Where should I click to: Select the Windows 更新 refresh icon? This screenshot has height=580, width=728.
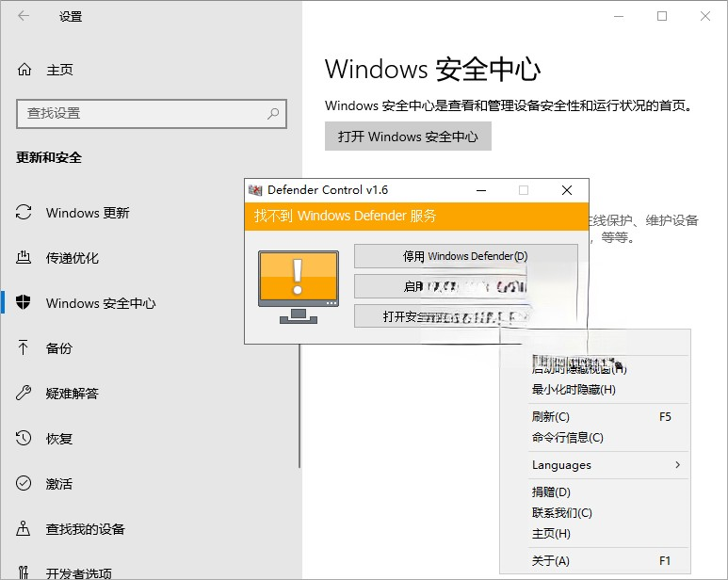24,213
